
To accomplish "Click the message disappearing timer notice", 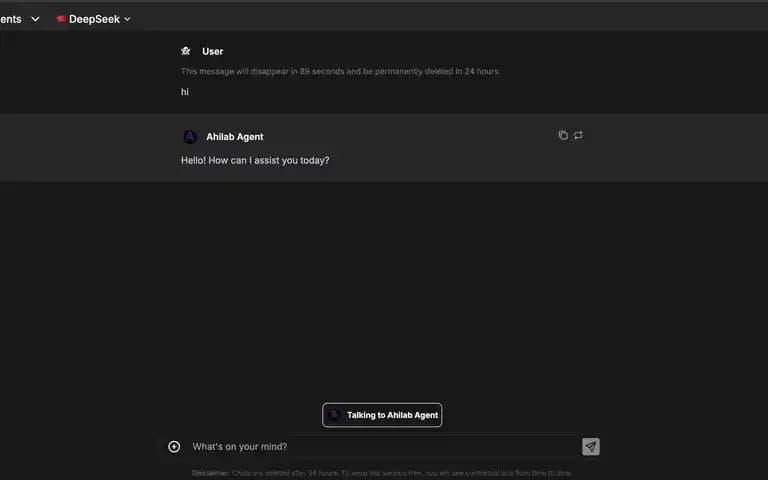I will click(340, 72).
